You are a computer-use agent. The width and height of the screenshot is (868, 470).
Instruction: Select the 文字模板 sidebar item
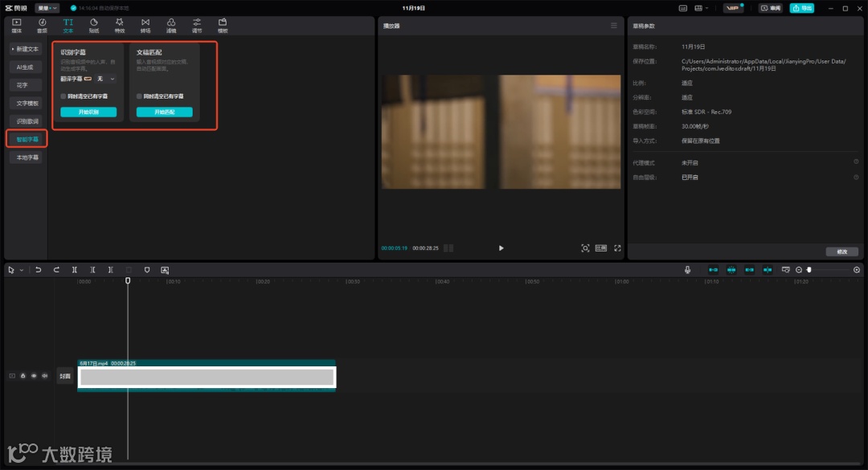pos(26,104)
